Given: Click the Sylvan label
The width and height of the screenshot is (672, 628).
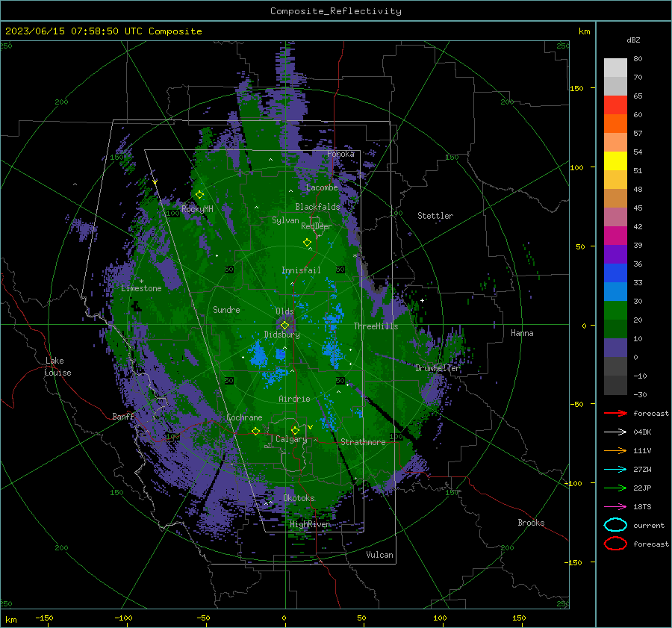Looking at the screenshot, I should pos(285,220).
